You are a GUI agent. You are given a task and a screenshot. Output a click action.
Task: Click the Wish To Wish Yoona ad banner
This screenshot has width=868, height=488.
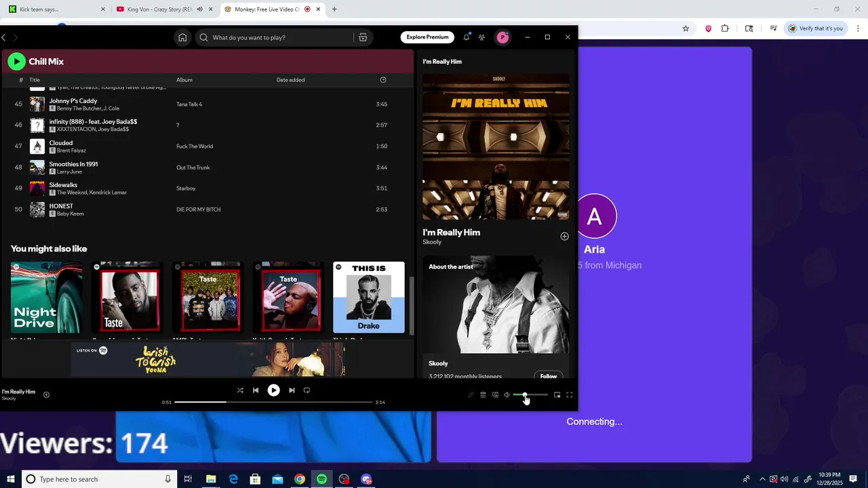pos(208,360)
